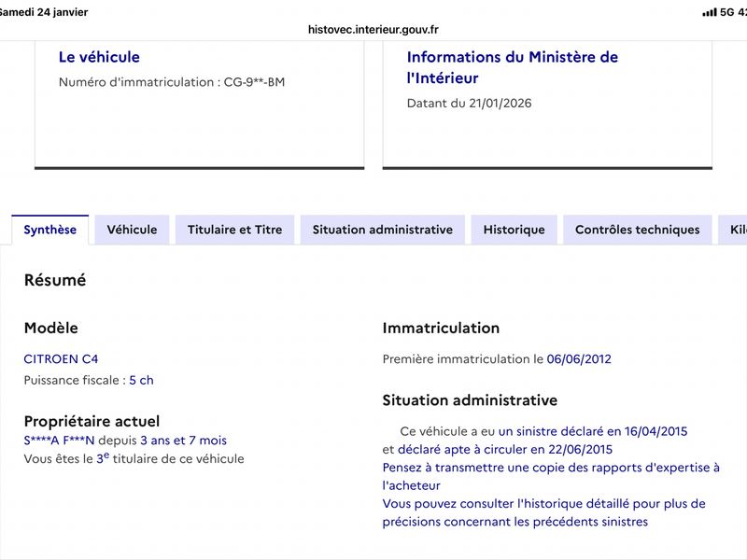Click the 5 ch fiscal power value
This screenshot has height=560, width=747.
tap(141, 380)
